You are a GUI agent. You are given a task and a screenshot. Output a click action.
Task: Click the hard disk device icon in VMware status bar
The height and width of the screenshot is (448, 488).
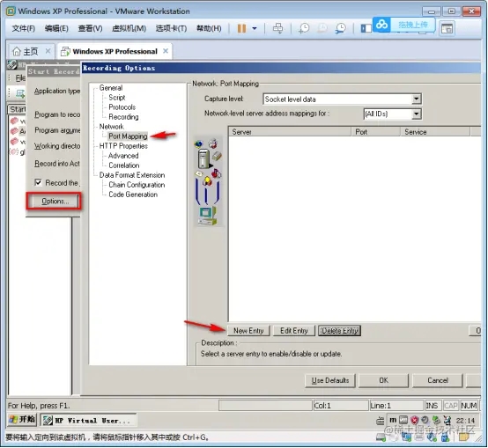pos(381,437)
